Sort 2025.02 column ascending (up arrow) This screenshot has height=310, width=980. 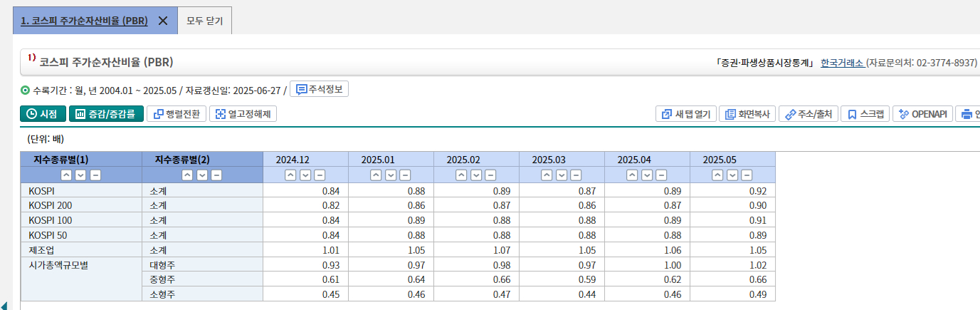click(461, 175)
